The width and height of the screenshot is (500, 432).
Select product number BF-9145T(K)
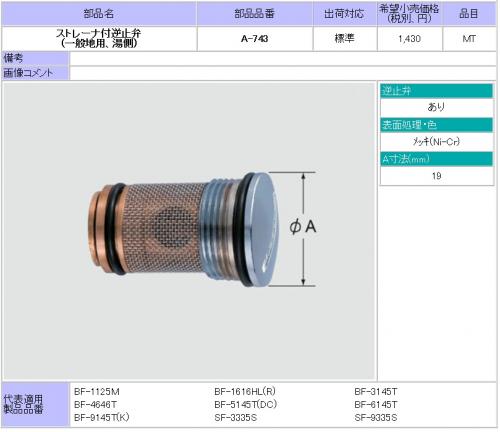pyautogui.click(x=102, y=417)
